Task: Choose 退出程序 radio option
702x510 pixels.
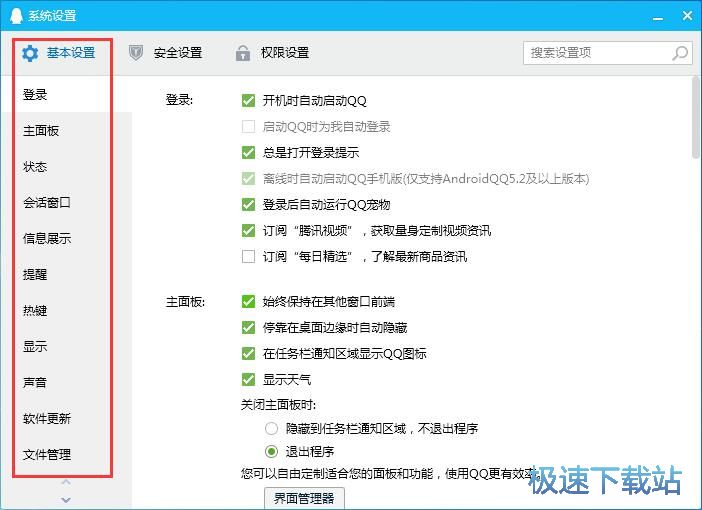Action: pyautogui.click(x=271, y=451)
